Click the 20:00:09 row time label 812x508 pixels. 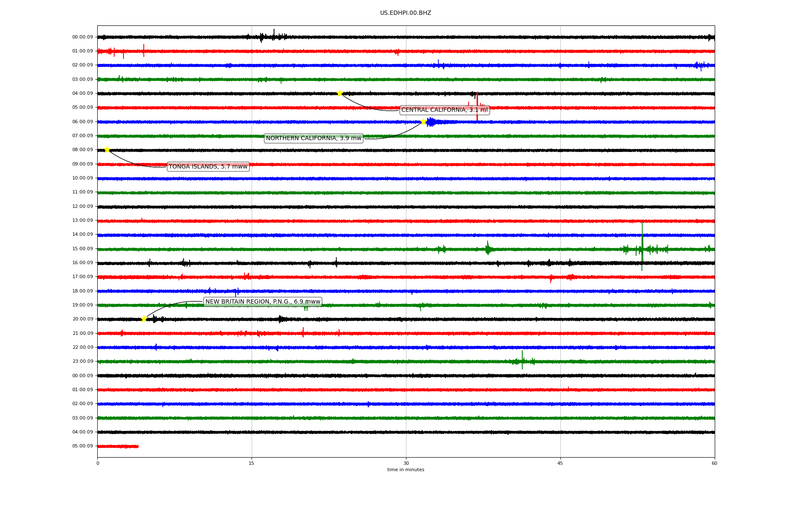[x=82, y=319]
